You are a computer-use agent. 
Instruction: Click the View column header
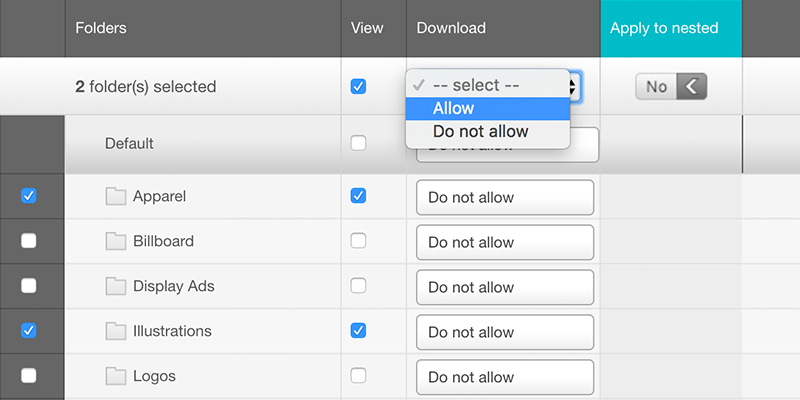click(373, 28)
